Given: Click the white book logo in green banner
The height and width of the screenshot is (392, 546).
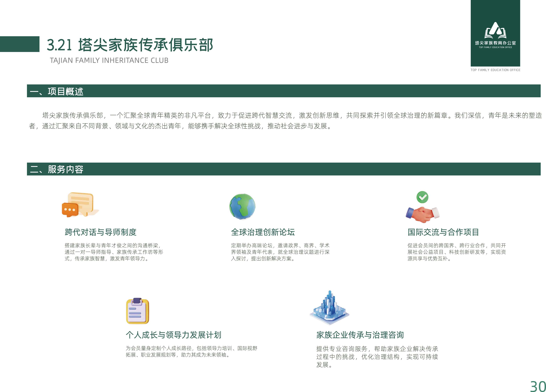Looking at the screenshot, I should pos(495,31).
